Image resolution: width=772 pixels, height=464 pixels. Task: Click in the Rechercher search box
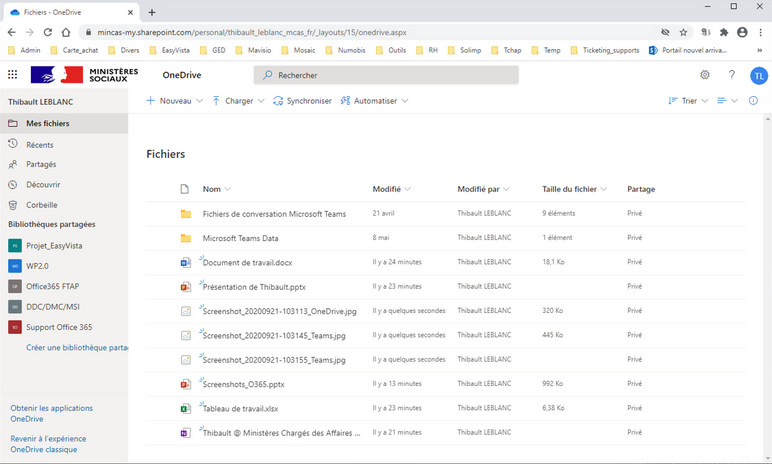click(386, 75)
